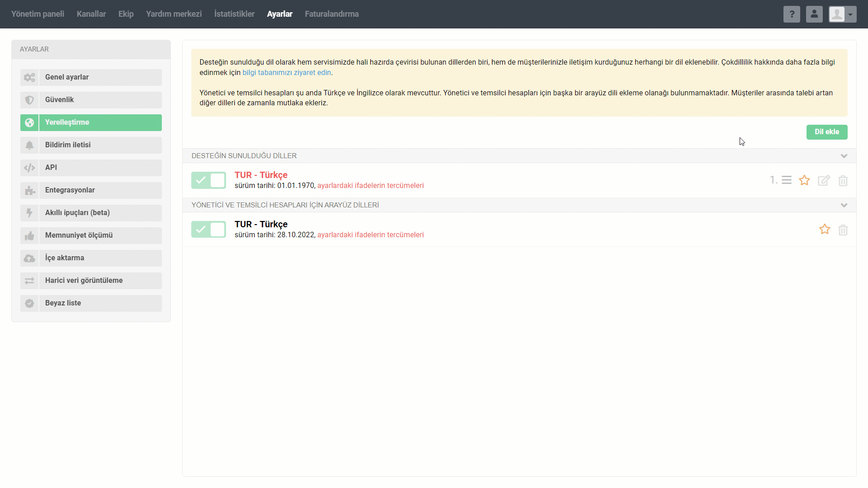Collapse 'Desteğin sunulduğu diller' section chevron
This screenshot has height=488, width=868.
844,156
